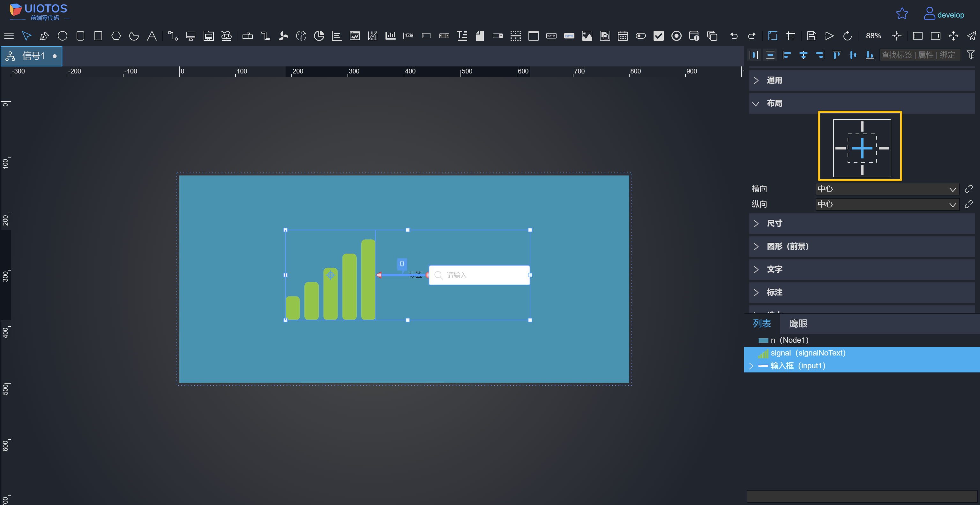Run preview with the play icon
Screen dimensions: 980x505
coord(829,36)
